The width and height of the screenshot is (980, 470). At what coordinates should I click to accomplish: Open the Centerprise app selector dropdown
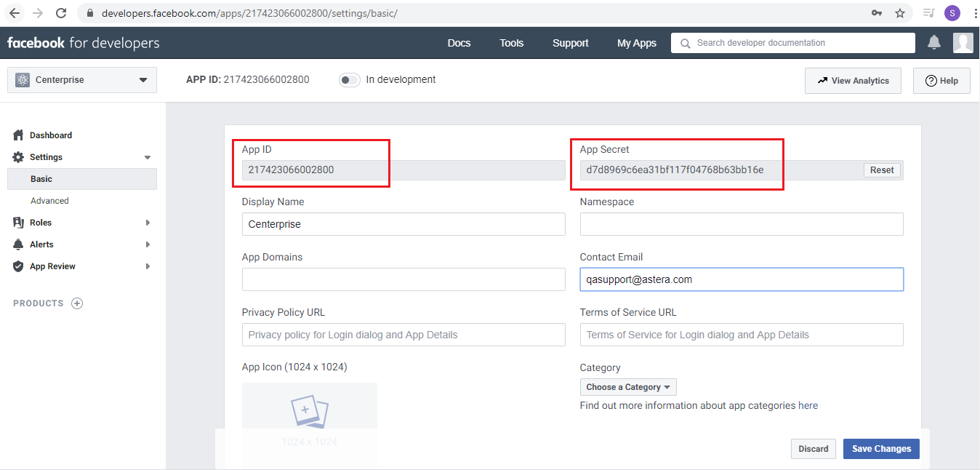point(82,80)
